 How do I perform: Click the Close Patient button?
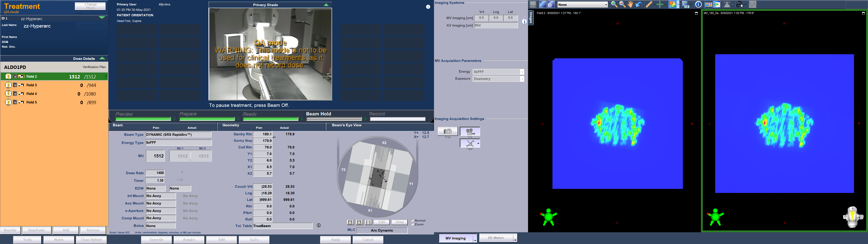click(91, 240)
